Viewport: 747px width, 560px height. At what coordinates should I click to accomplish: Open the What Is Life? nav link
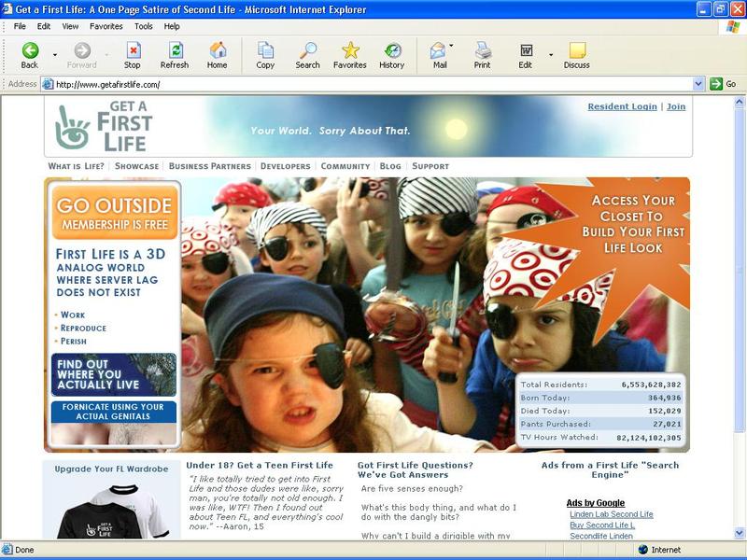point(76,166)
